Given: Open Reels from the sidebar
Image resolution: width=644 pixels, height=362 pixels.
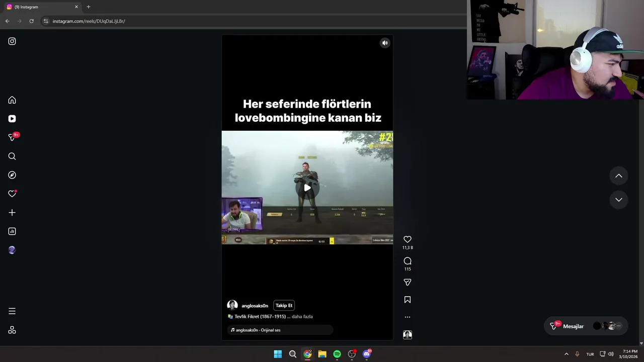Looking at the screenshot, I should 12,119.
